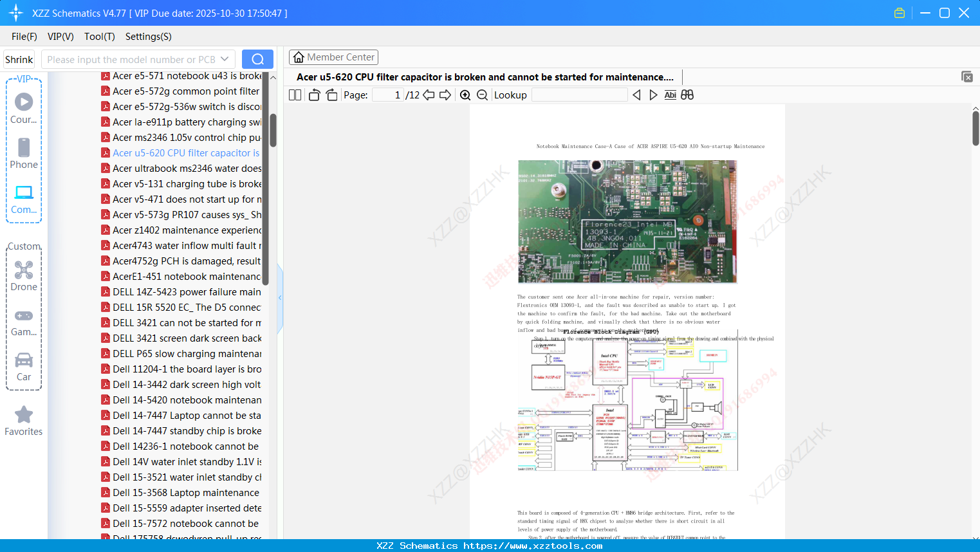Click the blue search button
This screenshot has width=980, height=552.
(x=257, y=59)
